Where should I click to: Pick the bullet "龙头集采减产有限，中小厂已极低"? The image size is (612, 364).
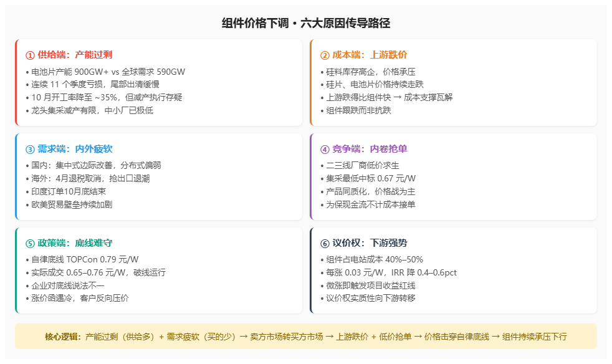pos(89,110)
